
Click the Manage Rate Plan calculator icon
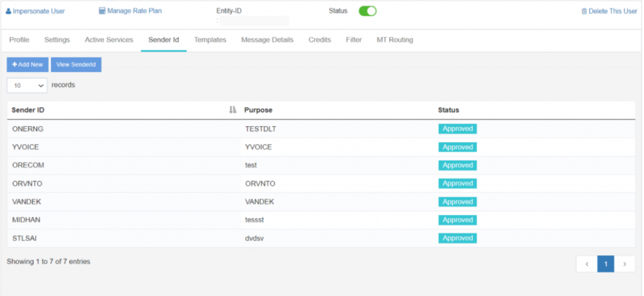[x=102, y=11]
